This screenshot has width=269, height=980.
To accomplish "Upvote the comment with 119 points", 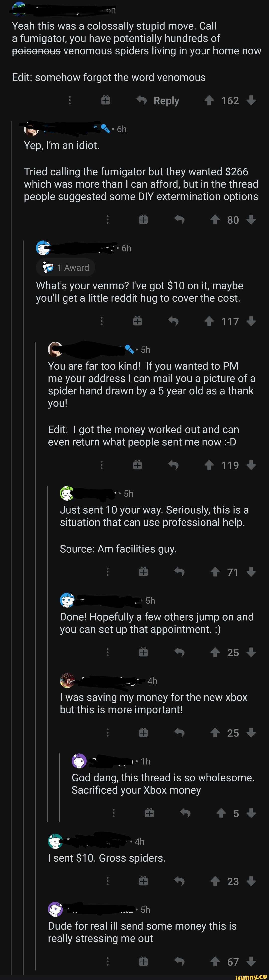I will 209,465.
